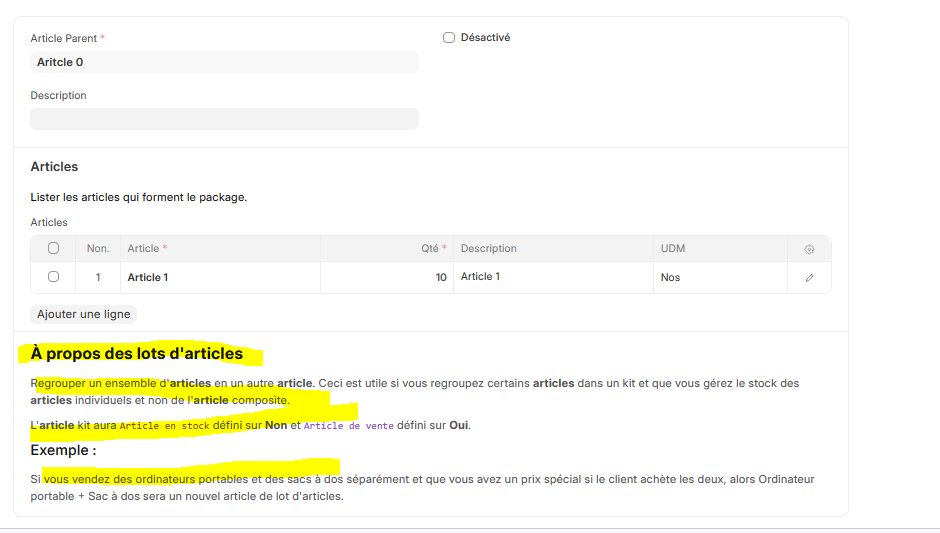Toggle the Désactivé checkbox
Image resolution: width=940 pixels, height=533 pixels.
pos(449,38)
